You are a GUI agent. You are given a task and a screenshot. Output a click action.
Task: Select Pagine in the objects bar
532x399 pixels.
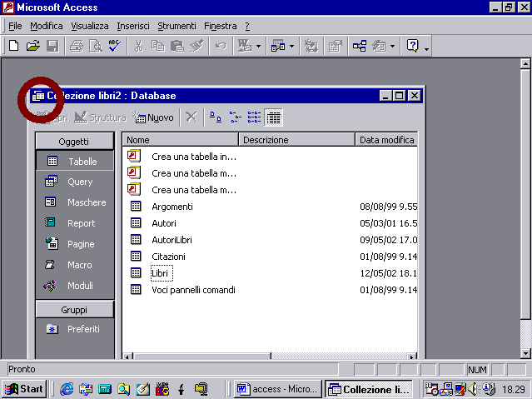click(x=75, y=244)
